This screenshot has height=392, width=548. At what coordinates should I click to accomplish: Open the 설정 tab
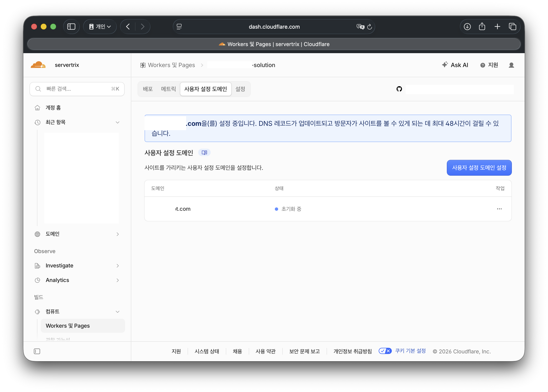click(240, 89)
